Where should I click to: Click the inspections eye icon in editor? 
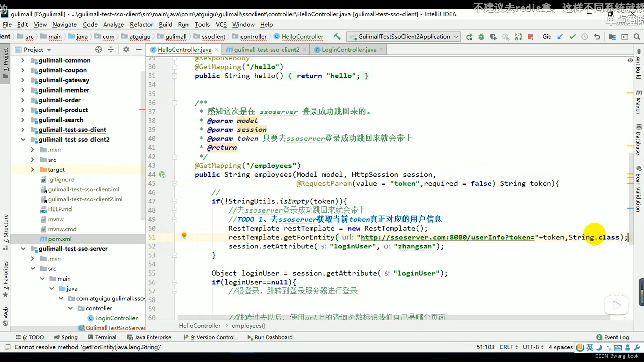coord(630,60)
